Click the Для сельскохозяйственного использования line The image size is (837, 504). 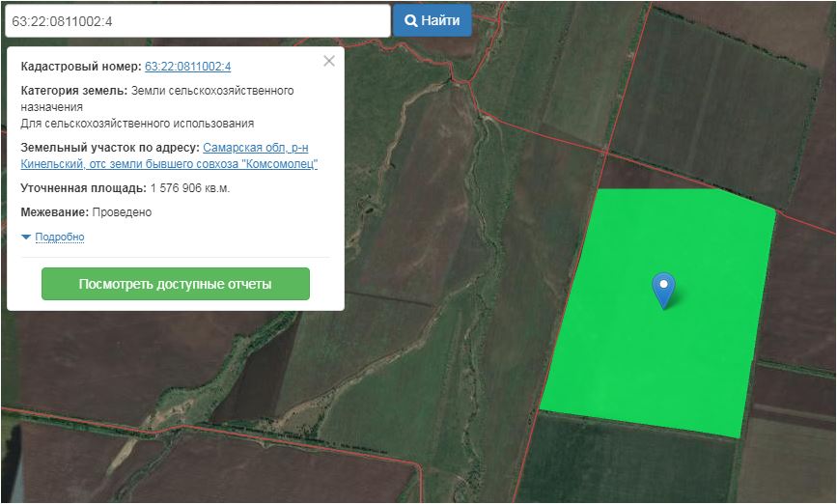tap(137, 124)
